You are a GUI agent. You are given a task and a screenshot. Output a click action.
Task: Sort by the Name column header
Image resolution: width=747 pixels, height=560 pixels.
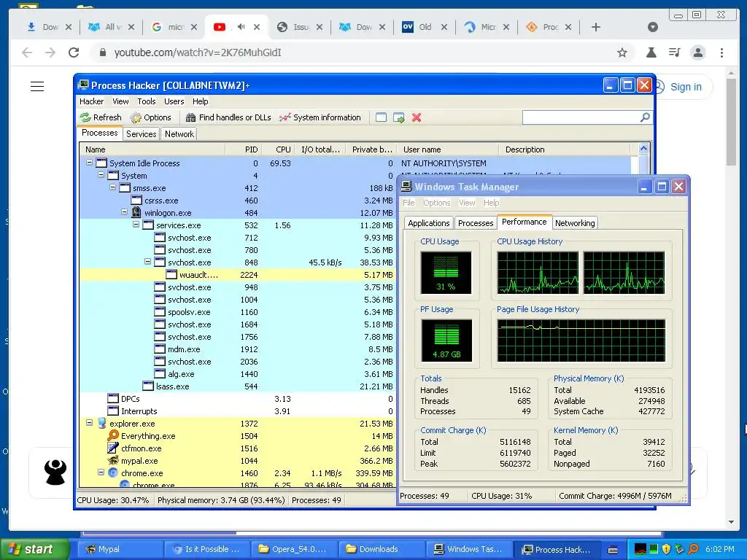tap(152, 149)
